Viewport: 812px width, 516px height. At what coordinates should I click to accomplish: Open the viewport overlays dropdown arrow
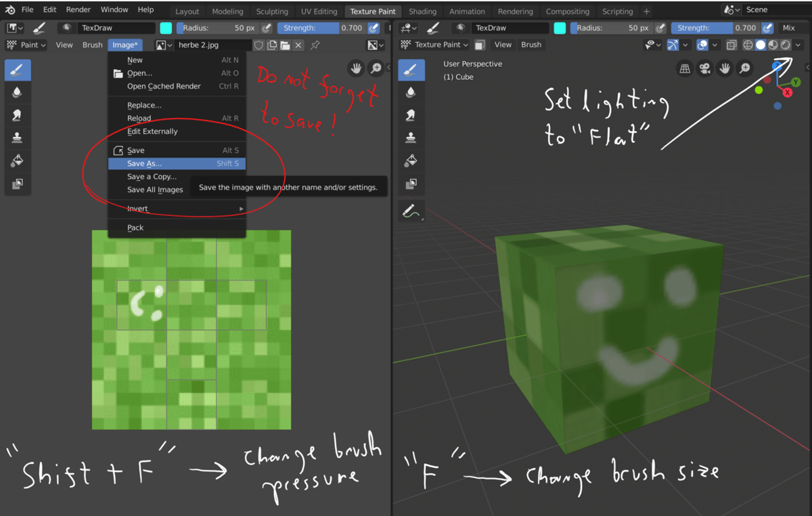(715, 45)
